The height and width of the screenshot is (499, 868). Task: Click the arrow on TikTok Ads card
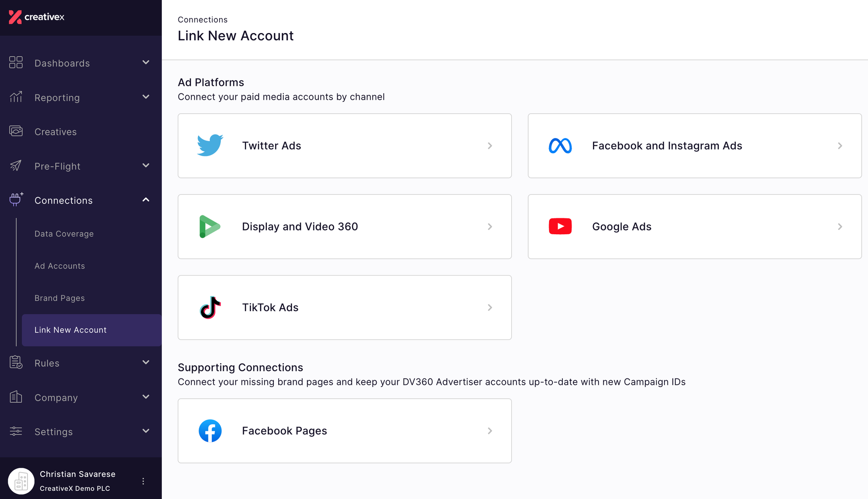(x=490, y=307)
